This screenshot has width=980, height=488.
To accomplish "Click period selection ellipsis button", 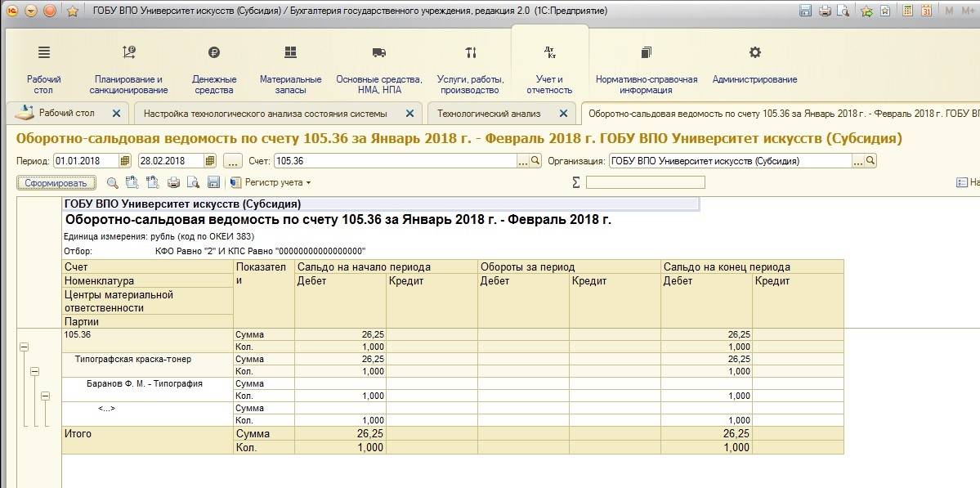I will pyautogui.click(x=232, y=161).
